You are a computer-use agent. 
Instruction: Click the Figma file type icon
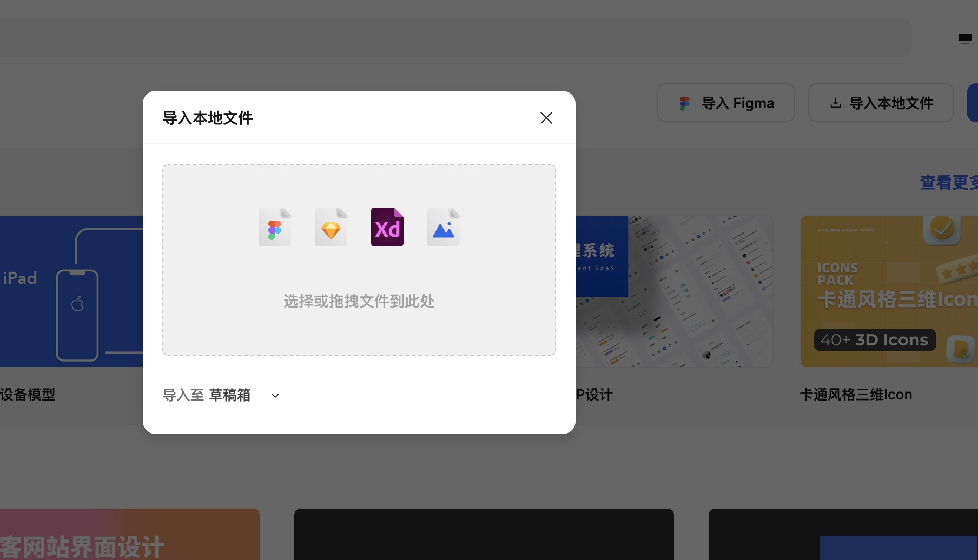[x=275, y=227]
